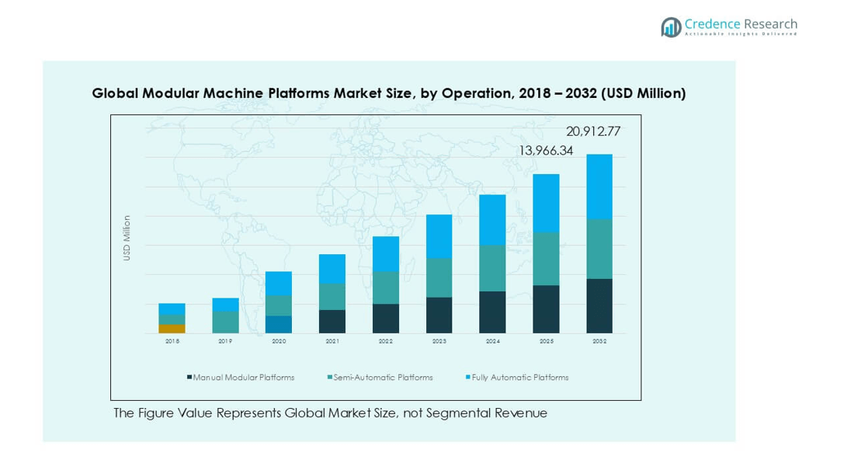Select the chart title text
The image size is (868, 460).
point(388,93)
